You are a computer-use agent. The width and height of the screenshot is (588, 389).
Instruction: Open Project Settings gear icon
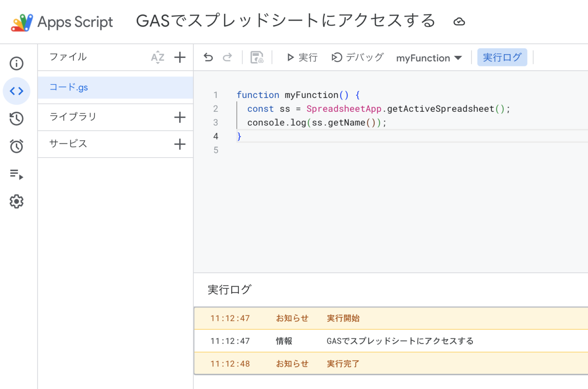16,202
